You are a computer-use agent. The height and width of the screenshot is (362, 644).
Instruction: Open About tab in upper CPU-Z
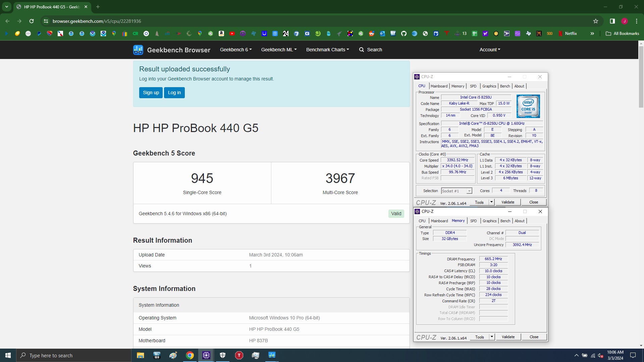click(519, 86)
